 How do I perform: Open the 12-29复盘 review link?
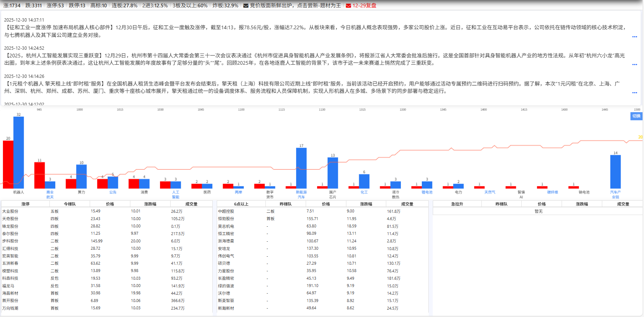click(x=364, y=5)
